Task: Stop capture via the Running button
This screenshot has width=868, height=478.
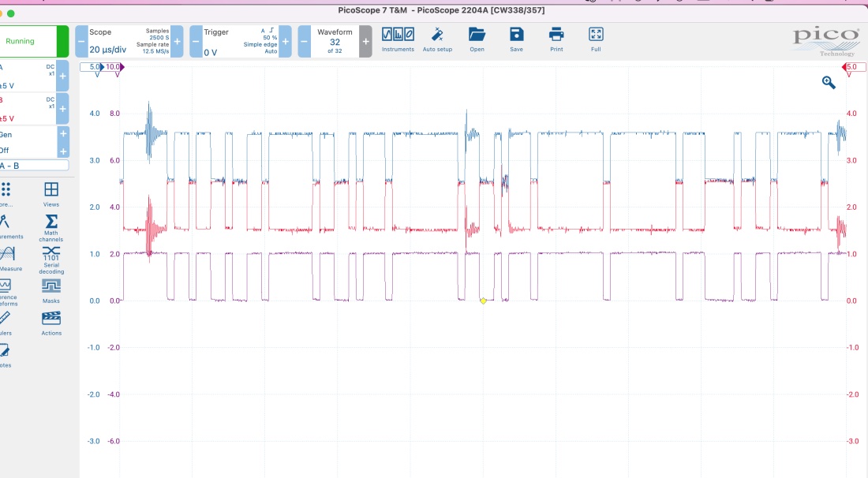Action: (x=33, y=41)
